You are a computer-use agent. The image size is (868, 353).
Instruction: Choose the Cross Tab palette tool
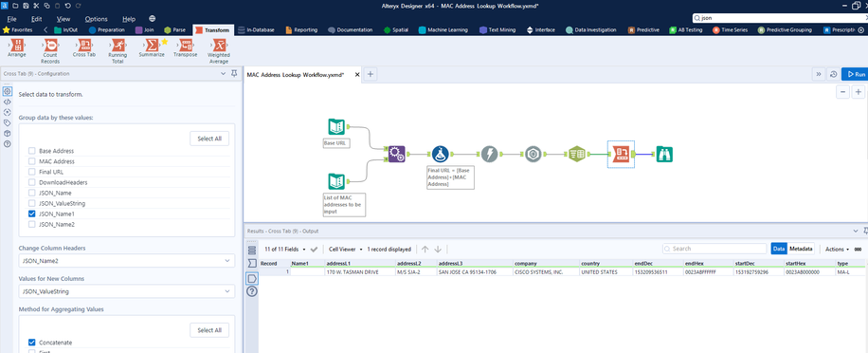click(83, 48)
